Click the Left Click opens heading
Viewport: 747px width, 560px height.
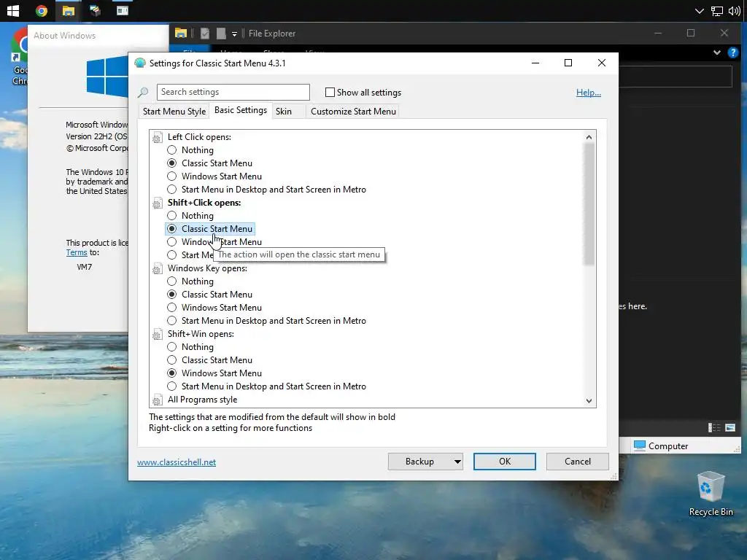[x=199, y=137]
